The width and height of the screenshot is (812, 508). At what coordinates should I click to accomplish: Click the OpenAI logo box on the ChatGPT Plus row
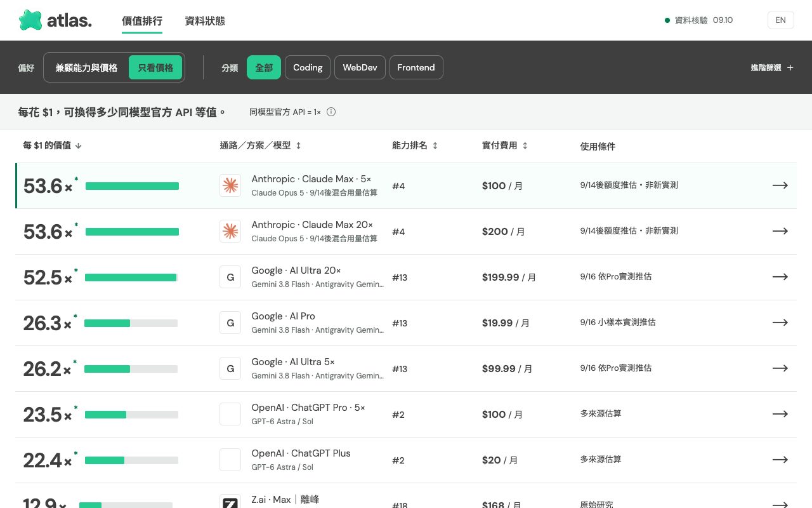tap(230, 460)
